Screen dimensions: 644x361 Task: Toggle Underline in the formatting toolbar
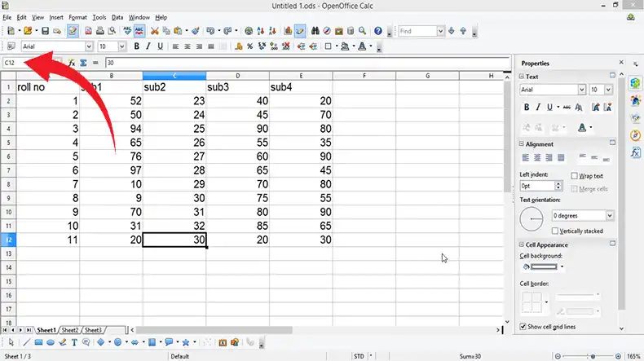pyautogui.click(x=160, y=46)
